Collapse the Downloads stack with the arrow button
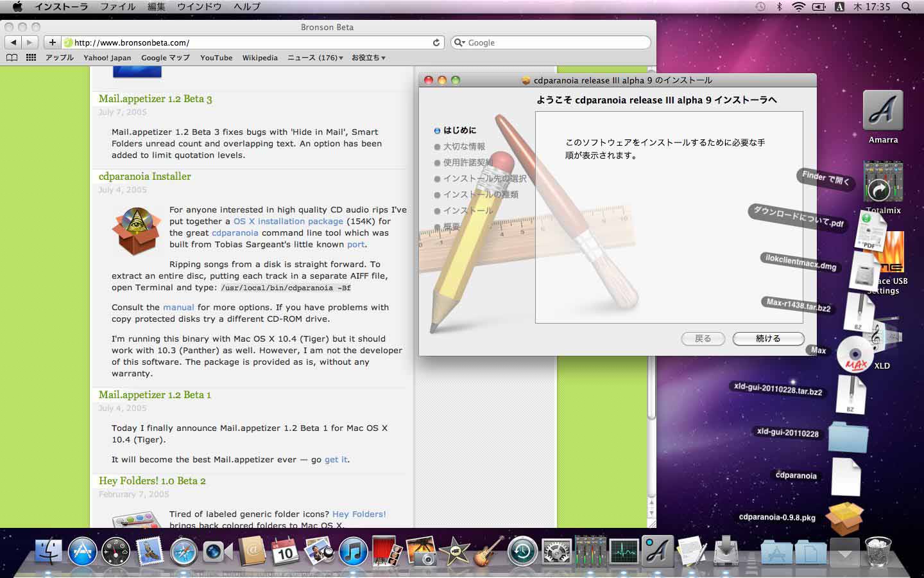 coord(844,551)
